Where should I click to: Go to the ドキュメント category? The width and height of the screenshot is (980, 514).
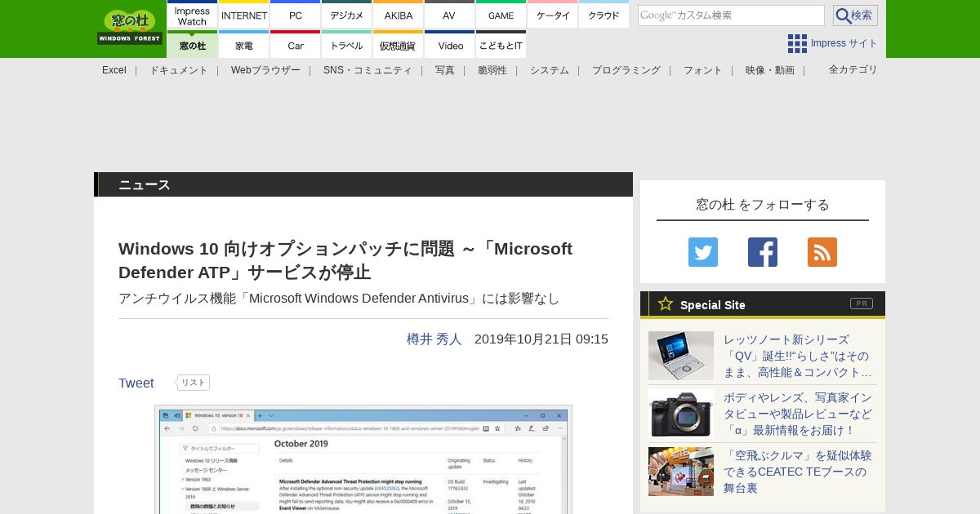click(x=179, y=70)
